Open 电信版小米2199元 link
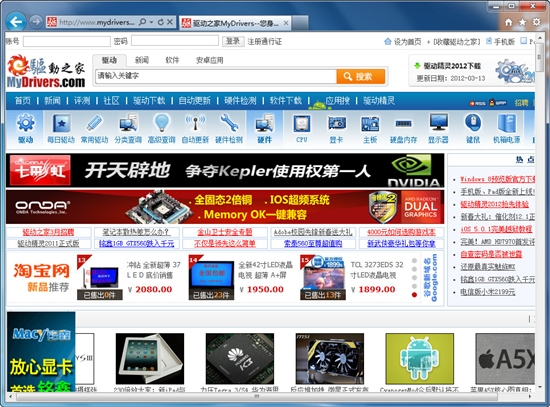 488,292
